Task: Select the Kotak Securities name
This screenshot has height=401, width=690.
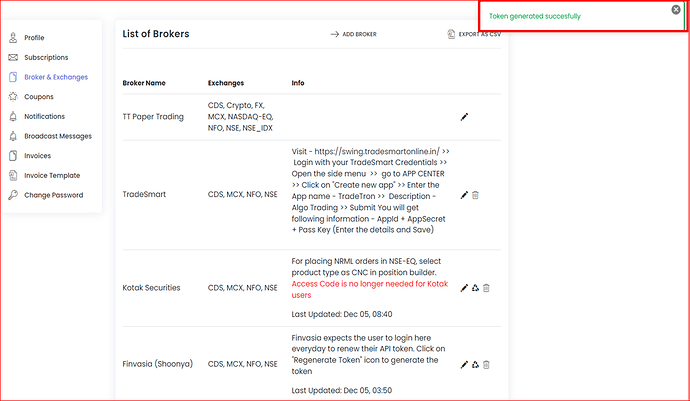Action: click(x=151, y=288)
